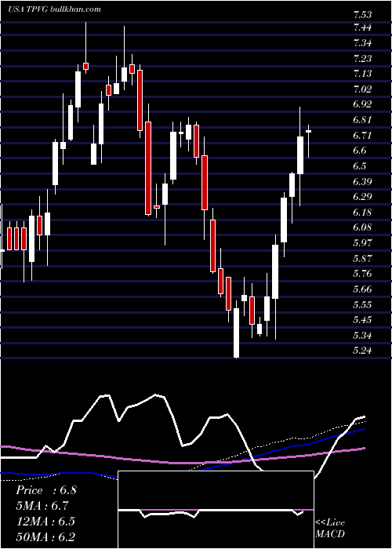
Task: Click the 7.34 price axis label
Action: tap(362, 43)
